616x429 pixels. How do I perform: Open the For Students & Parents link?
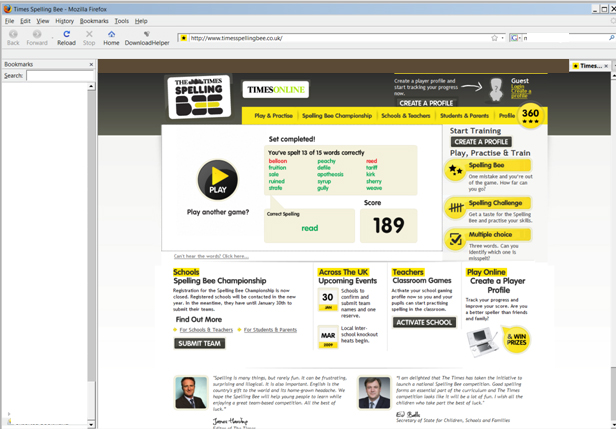(x=270, y=329)
